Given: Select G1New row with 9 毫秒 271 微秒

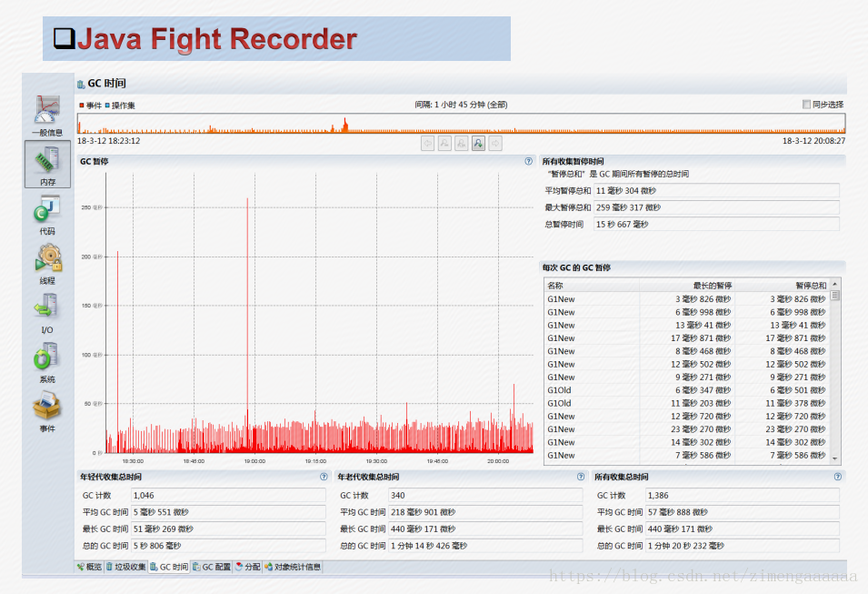Looking at the screenshot, I should (686, 378).
